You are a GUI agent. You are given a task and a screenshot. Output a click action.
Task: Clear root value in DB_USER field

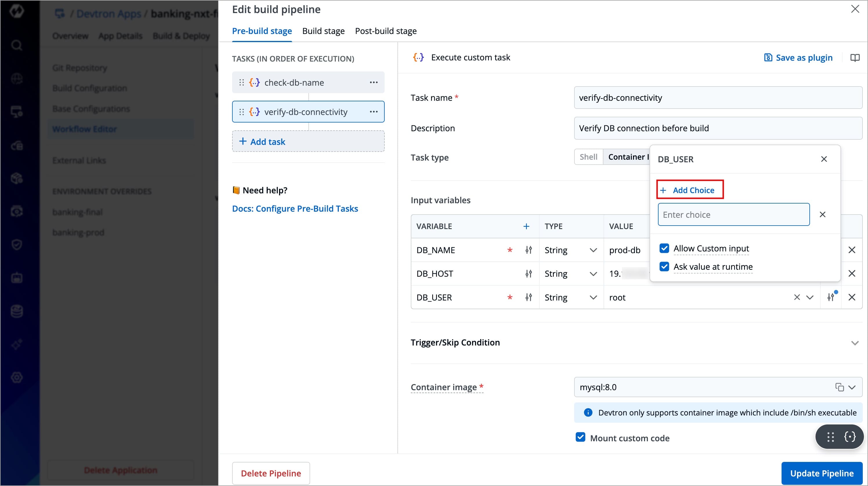tap(797, 297)
